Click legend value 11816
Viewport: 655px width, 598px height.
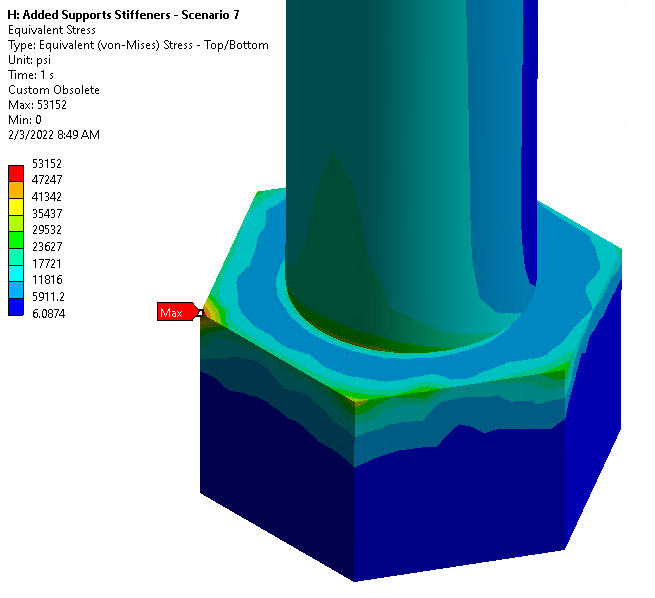pos(47,280)
